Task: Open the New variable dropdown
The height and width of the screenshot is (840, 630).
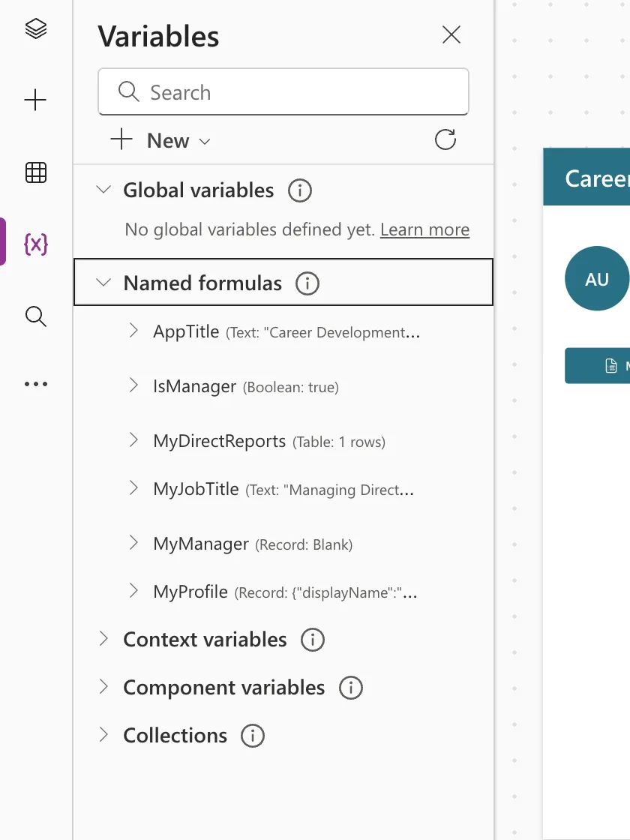Action: click(160, 140)
